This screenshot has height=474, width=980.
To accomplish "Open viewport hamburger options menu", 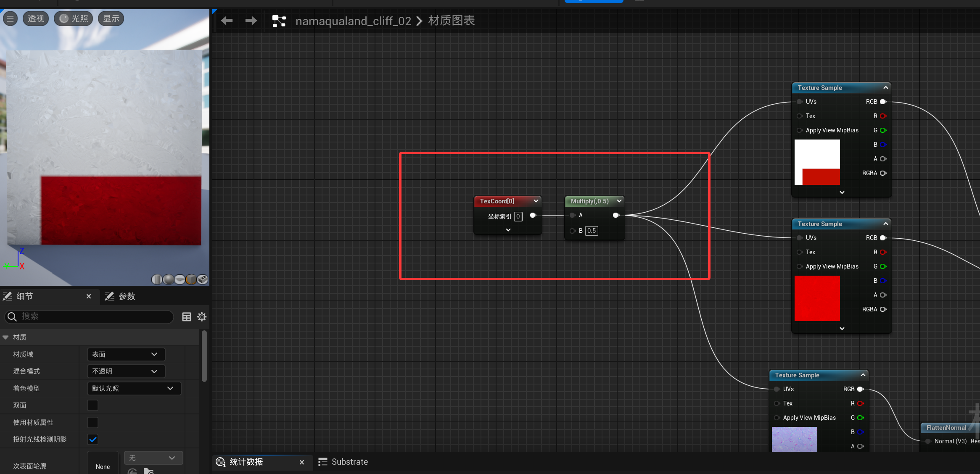I will (10, 18).
